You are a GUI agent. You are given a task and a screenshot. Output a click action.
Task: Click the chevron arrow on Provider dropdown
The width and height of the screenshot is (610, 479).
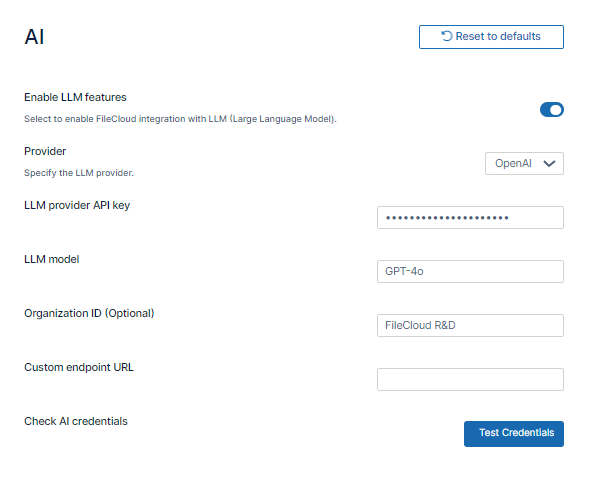point(549,164)
